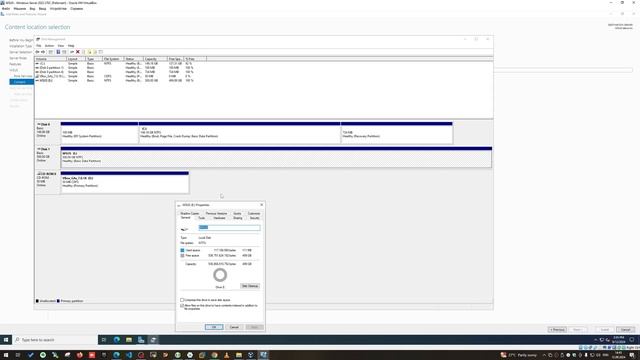Sort by the Volume column header
640x360 pixels.
[x=50, y=59]
